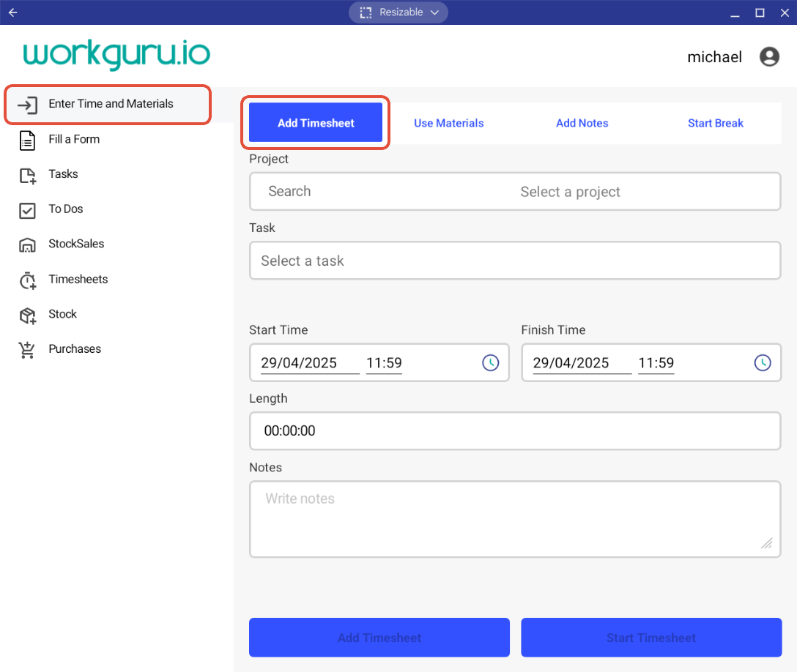Open the Purchases menu item
Screen dimensions: 797x672
117,349
